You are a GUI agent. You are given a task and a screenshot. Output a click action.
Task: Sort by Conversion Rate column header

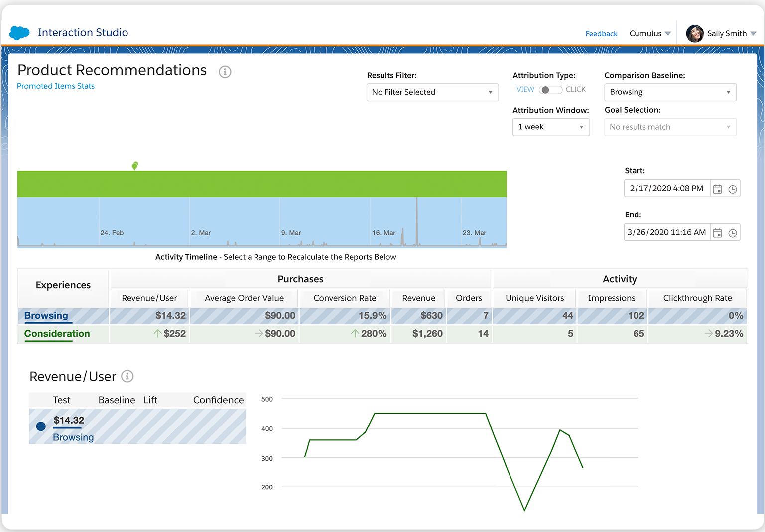345,298
